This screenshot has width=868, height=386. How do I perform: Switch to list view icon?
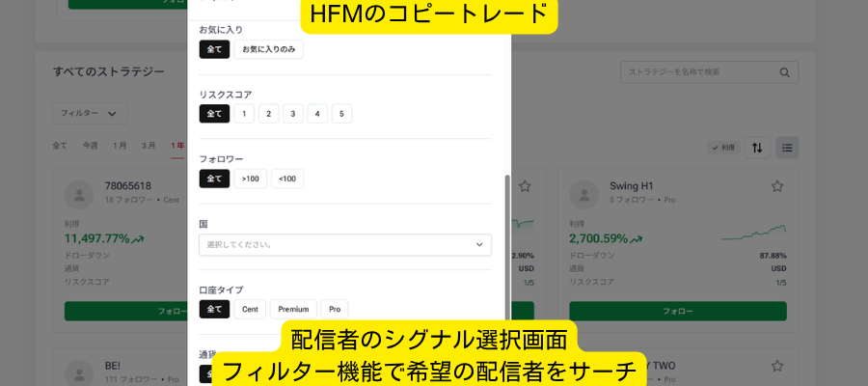(787, 148)
